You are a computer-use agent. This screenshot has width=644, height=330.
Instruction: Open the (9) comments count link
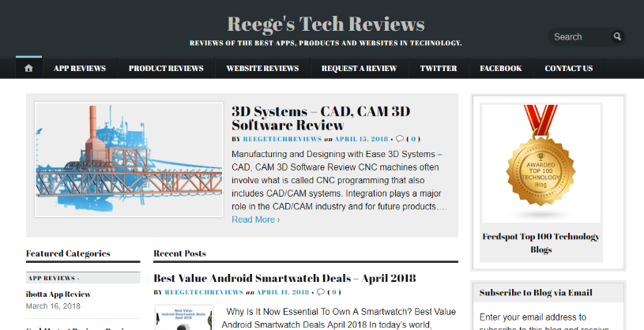pyautogui.click(x=334, y=292)
